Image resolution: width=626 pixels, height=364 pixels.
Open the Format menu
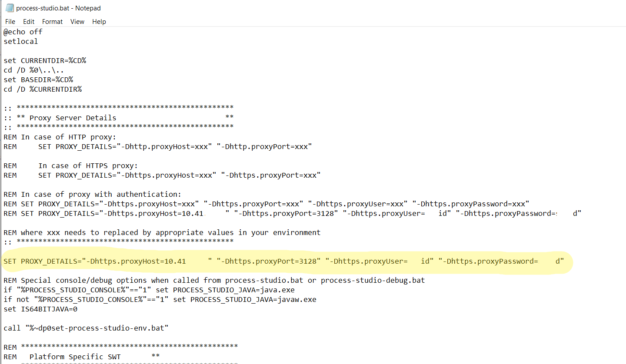pos(52,22)
